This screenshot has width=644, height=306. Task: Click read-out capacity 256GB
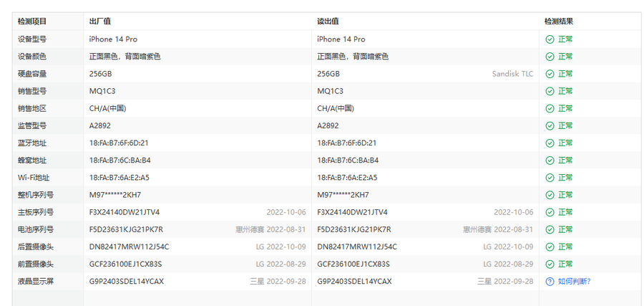pos(328,74)
